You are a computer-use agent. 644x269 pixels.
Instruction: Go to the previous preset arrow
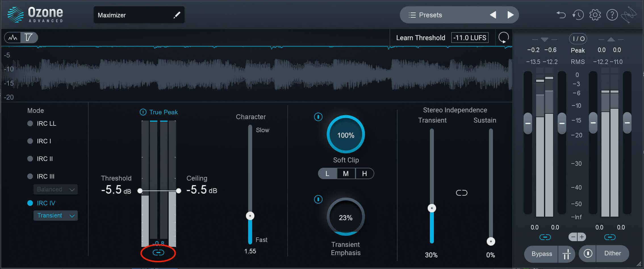click(x=493, y=15)
